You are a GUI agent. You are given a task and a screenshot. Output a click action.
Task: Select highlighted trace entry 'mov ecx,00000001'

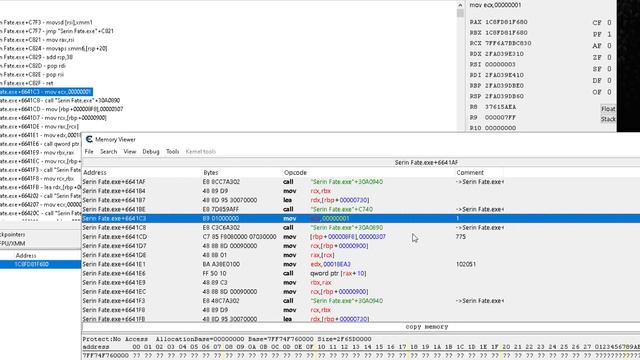[46, 92]
